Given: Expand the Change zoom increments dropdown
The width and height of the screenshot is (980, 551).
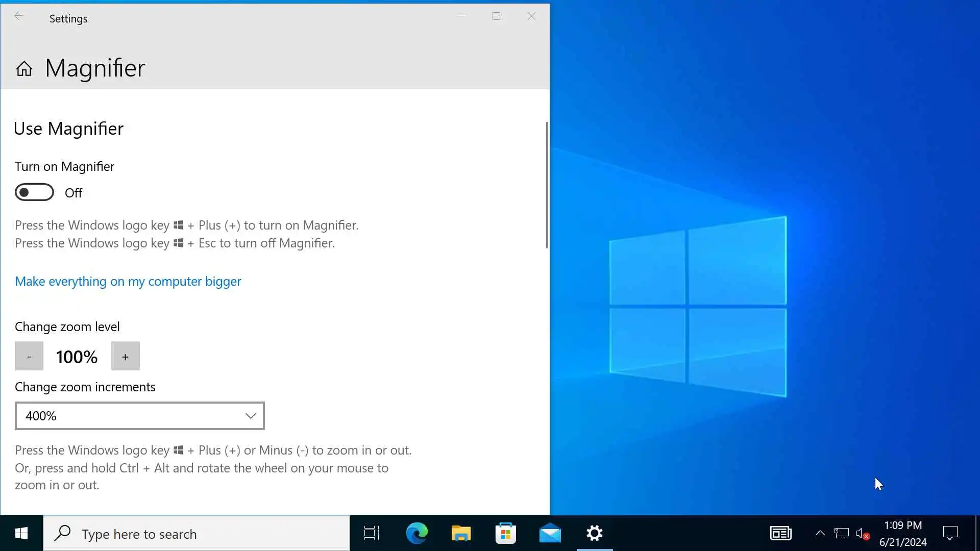Looking at the screenshot, I should [x=139, y=416].
